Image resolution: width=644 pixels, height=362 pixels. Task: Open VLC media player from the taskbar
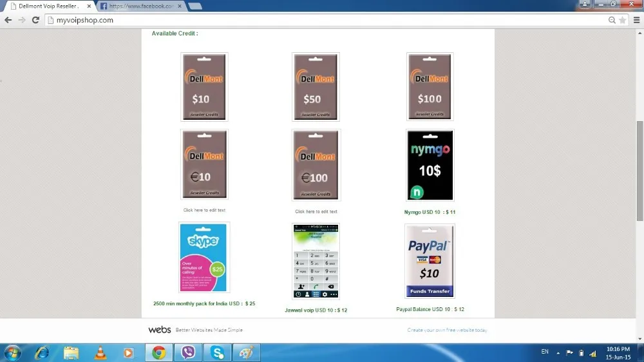click(x=100, y=352)
